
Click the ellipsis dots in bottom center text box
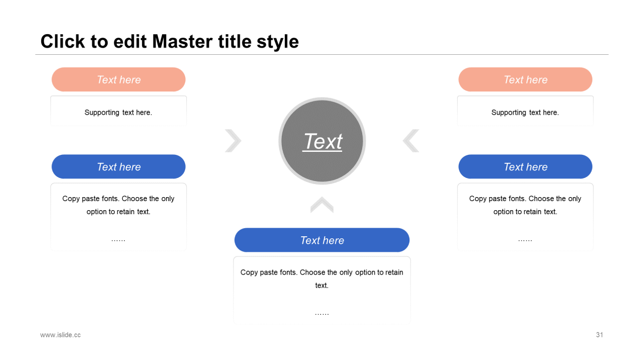pyautogui.click(x=322, y=314)
